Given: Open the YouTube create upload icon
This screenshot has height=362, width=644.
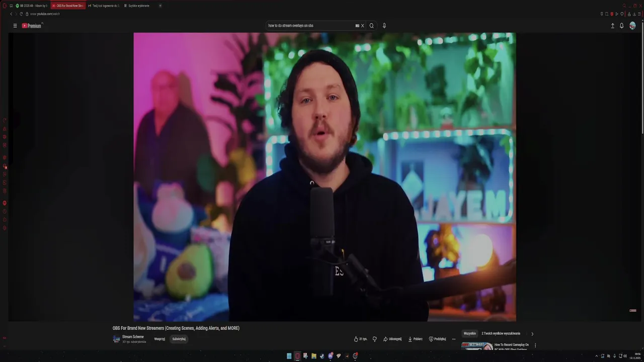Looking at the screenshot, I should 612,26.
